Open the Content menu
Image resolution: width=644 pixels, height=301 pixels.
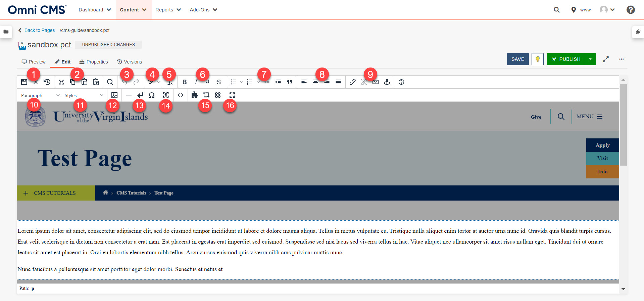pos(134,10)
